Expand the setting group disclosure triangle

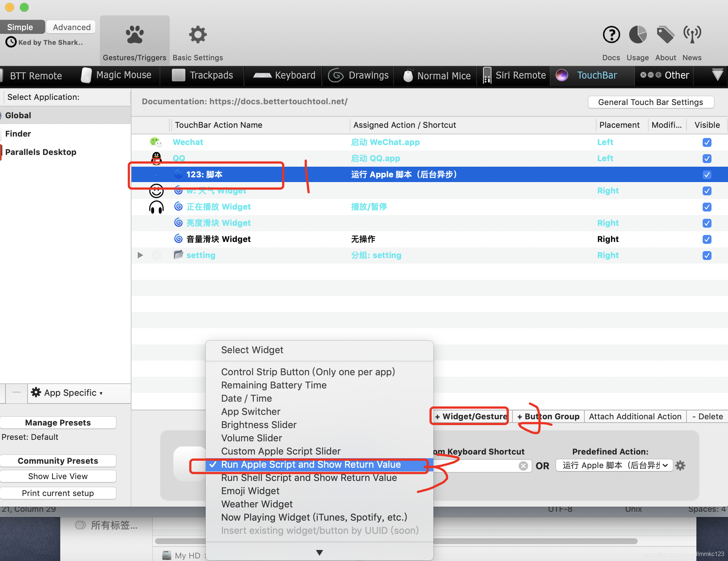[140, 255]
